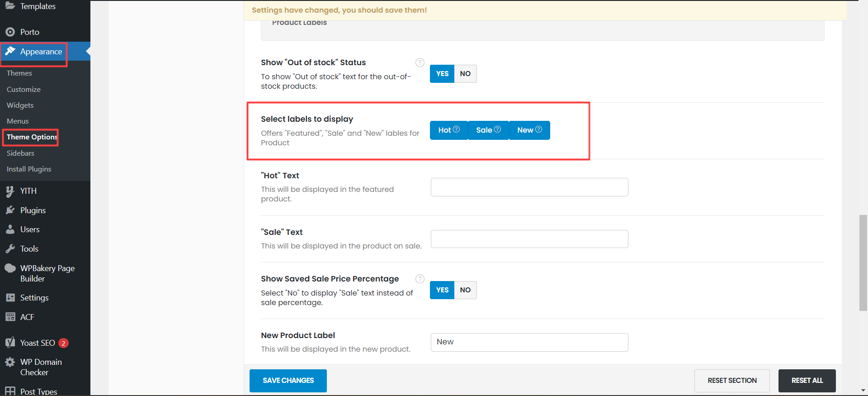This screenshot has width=868, height=396.
Task: Click the Settings sliders icon
Action: coord(10,297)
